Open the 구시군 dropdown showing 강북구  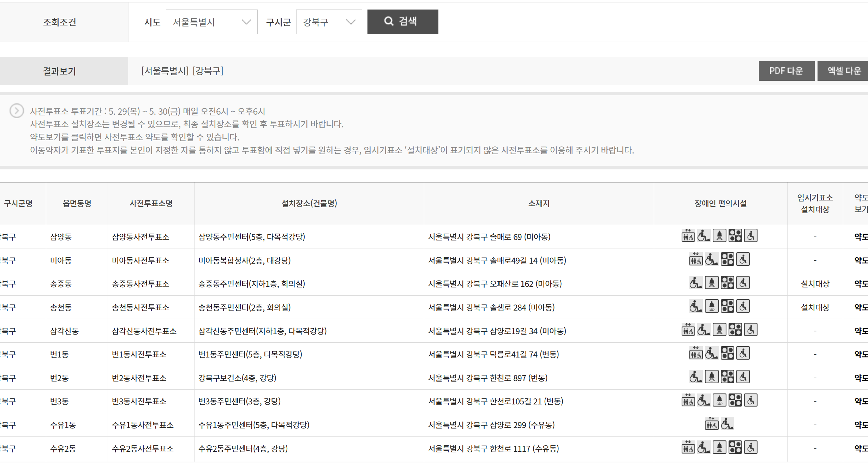(329, 22)
